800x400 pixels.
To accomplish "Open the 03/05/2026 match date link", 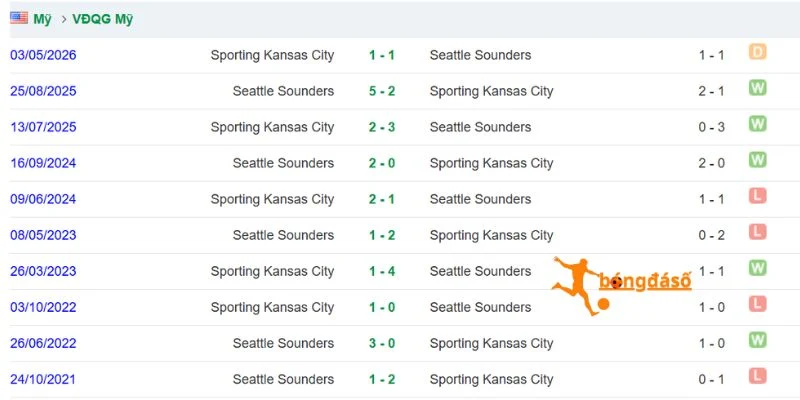I will click(43, 55).
